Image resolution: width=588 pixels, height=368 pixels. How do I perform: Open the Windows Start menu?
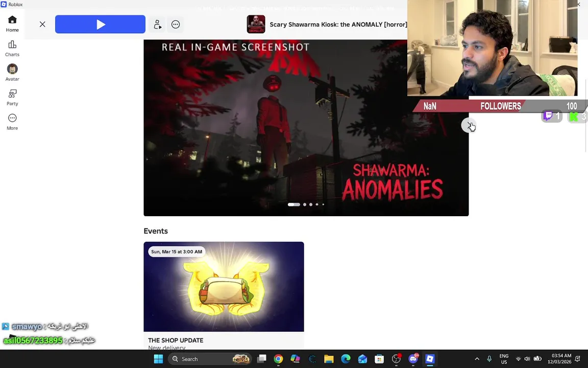pos(159,359)
